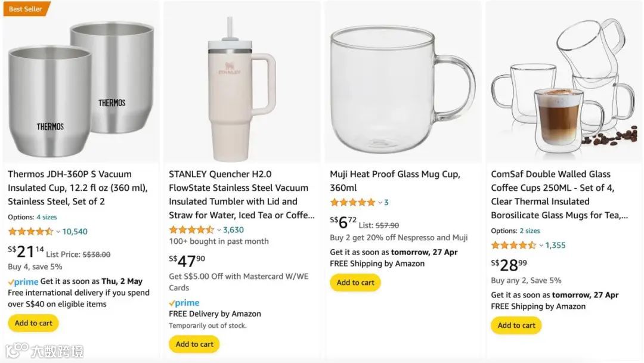Click the ComSaf star rating icons

(x=513, y=245)
